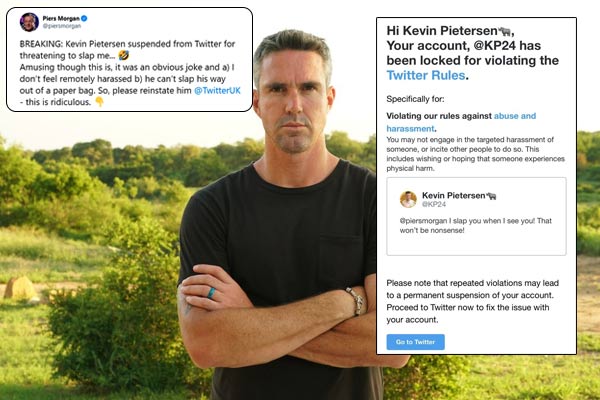Click the man's face in the photo
The height and width of the screenshot is (400, 600).
pyautogui.click(x=293, y=101)
